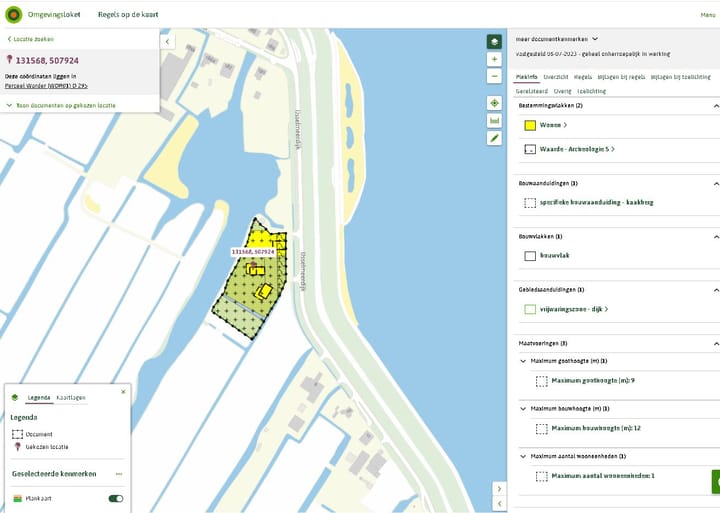This screenshot has width=720, height=513.
Task: Center map on current location
Action: coord(494,103)
